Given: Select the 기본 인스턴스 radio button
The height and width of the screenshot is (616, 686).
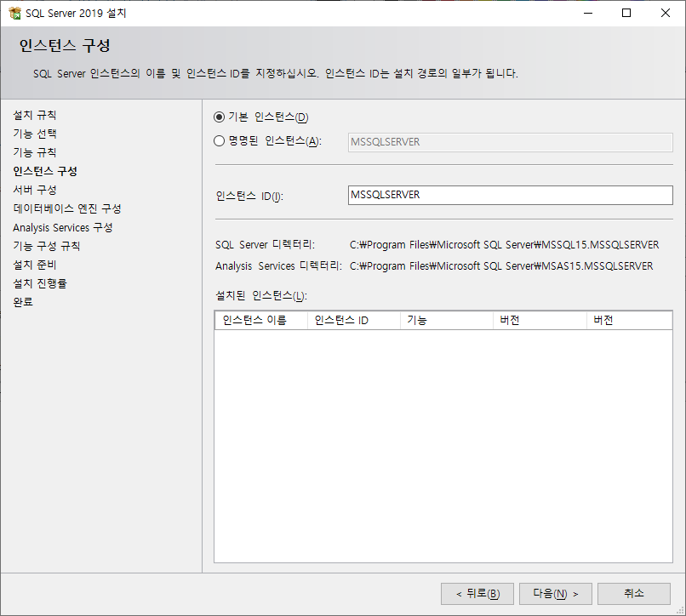Looking at the screenshot, I should tap(220, 117).
